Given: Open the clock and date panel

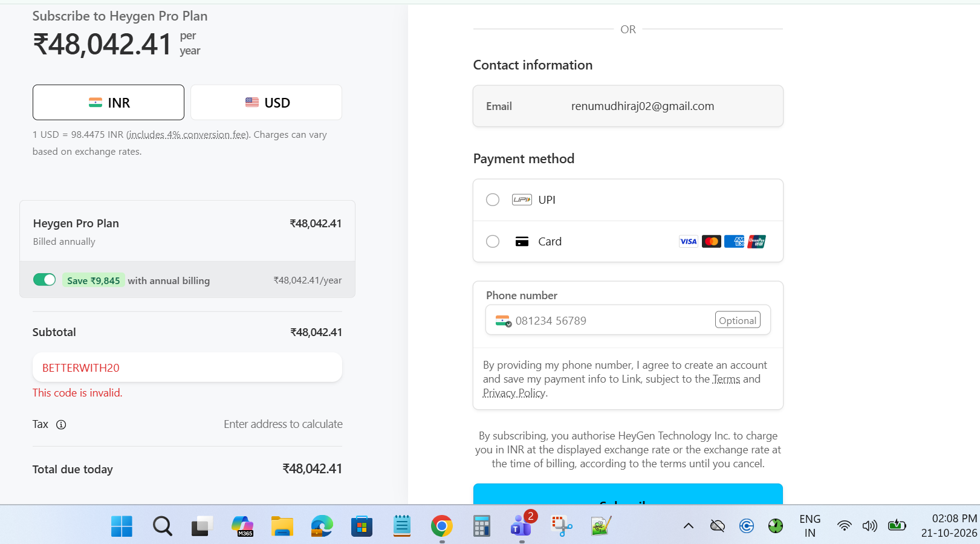Looking at the screenshot, I should point(949,526).
